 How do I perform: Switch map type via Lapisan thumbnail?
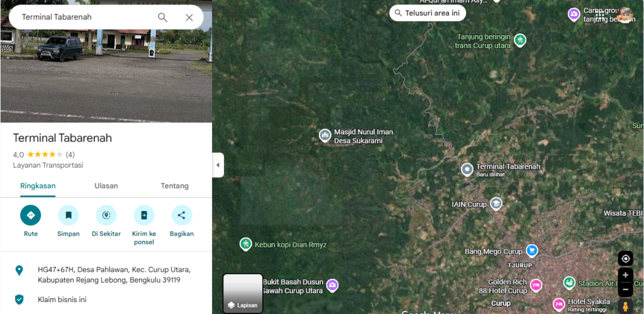click(243, 293)
